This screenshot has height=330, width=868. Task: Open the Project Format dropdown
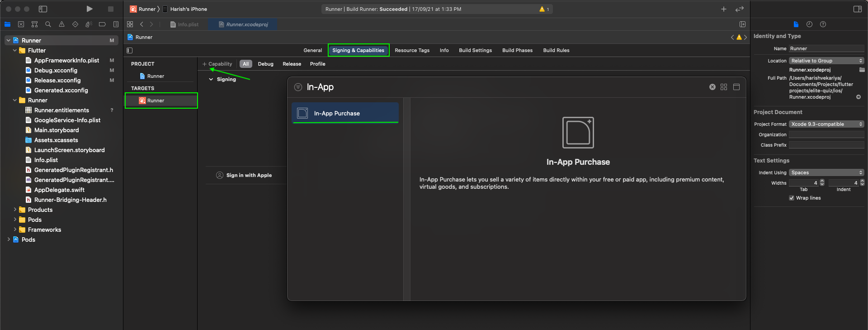click(x=826, y=124)
